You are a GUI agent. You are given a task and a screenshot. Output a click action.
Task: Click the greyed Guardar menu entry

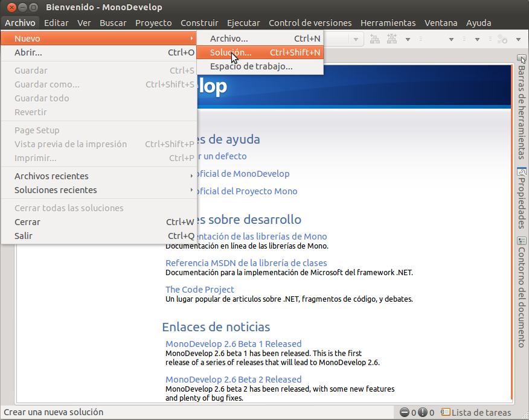click(x=99, y=71)
